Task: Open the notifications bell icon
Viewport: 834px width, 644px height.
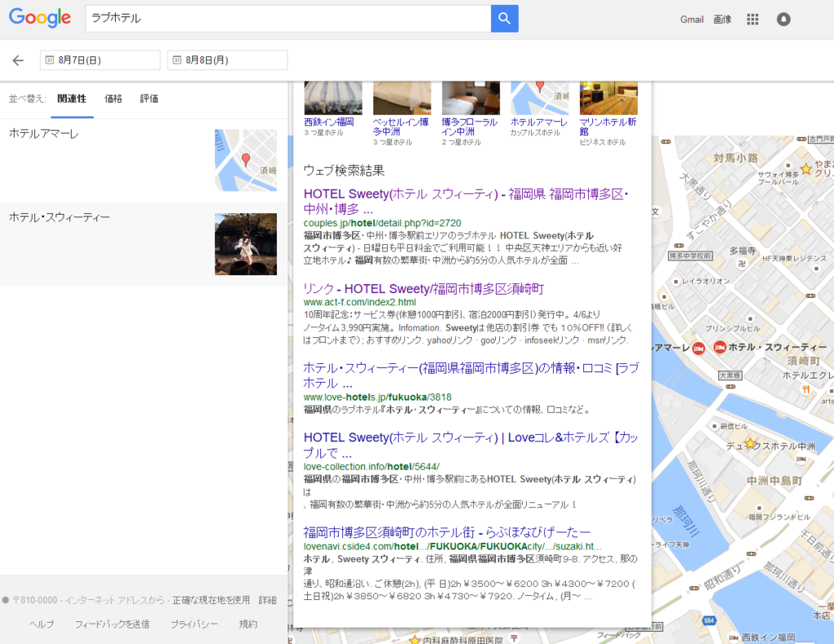Action: click(784, 20)
